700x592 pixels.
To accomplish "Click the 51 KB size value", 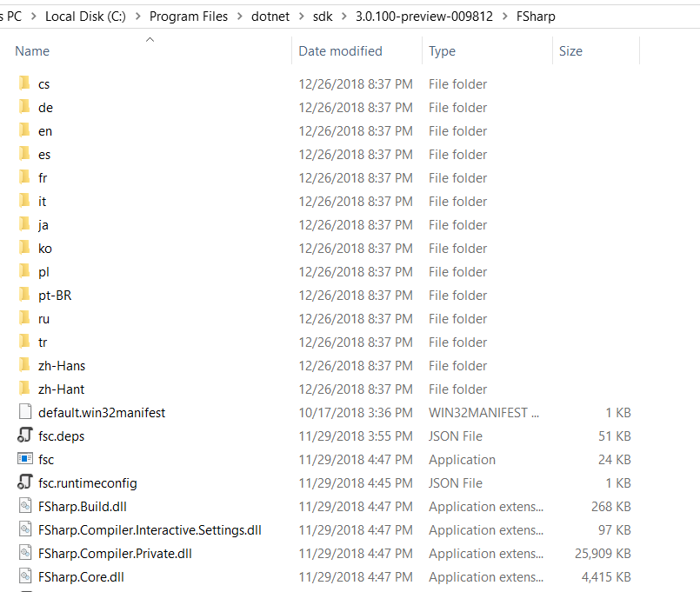I will tap(615, 436).
